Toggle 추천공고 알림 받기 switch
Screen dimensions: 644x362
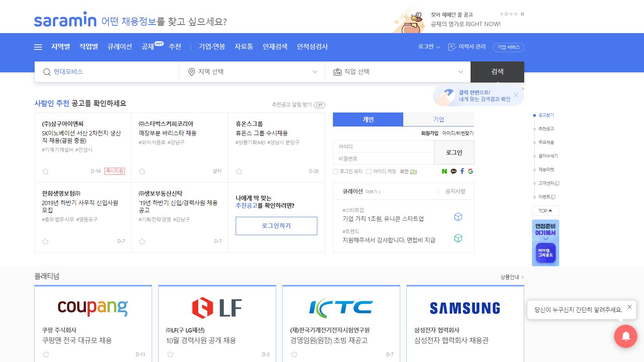tap(320, 105)
